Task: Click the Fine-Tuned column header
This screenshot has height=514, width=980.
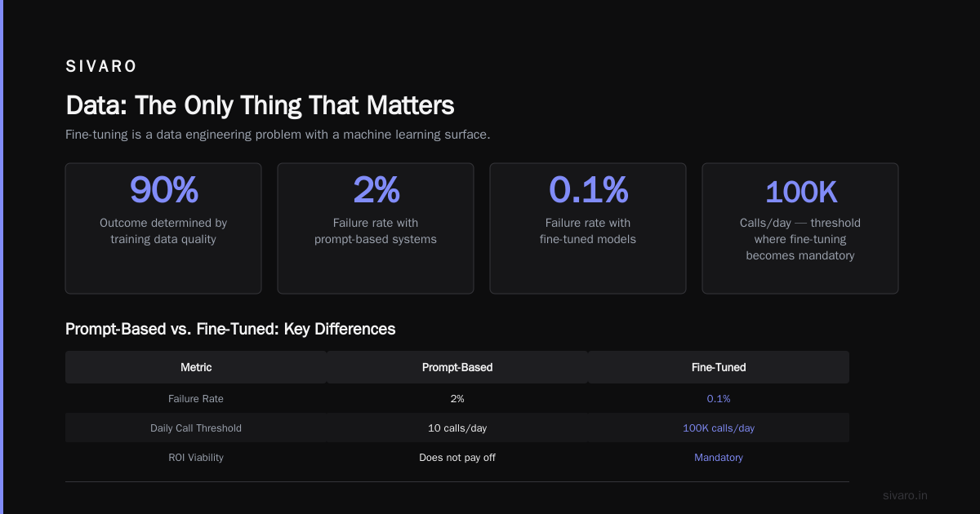Action: (x=719, y=367)
